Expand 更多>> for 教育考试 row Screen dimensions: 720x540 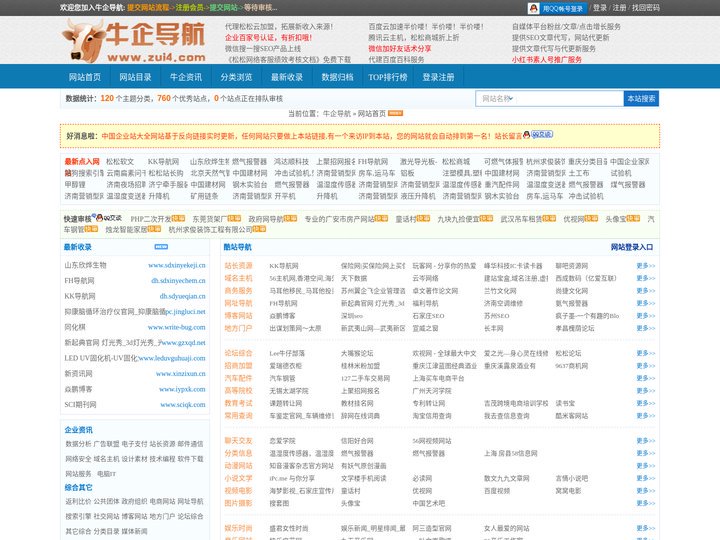coord(646,403)
